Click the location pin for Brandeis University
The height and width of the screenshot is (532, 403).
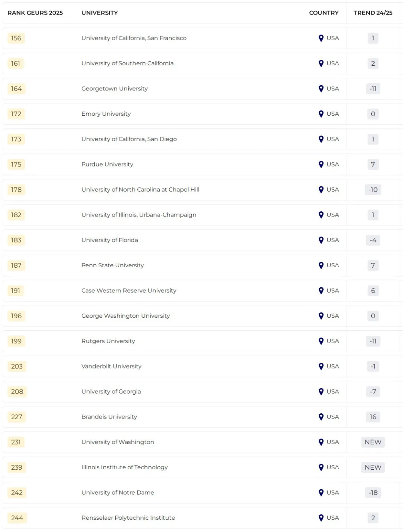pyautogui.click(x=321, y=417)
